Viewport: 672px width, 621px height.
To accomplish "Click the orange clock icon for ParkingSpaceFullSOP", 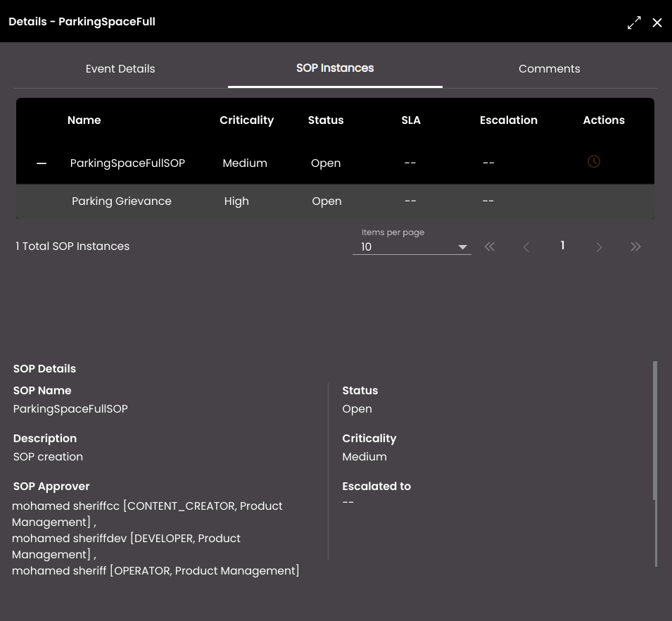I will [594, 162].
